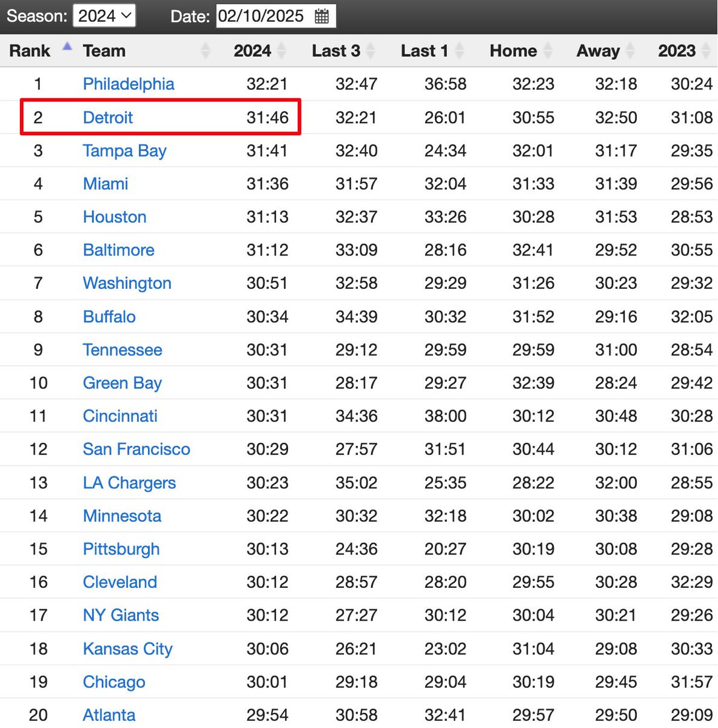The width and height of the screenshot is (718, 728).
Task: Click the Date field showing 02/10/2025
Action: point(276,16)
